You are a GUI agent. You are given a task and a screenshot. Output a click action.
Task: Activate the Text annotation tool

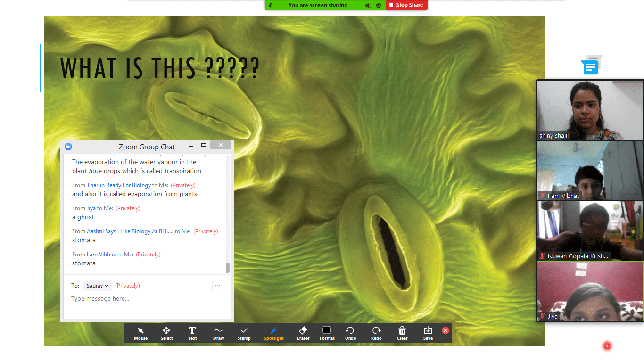point(192,333)
